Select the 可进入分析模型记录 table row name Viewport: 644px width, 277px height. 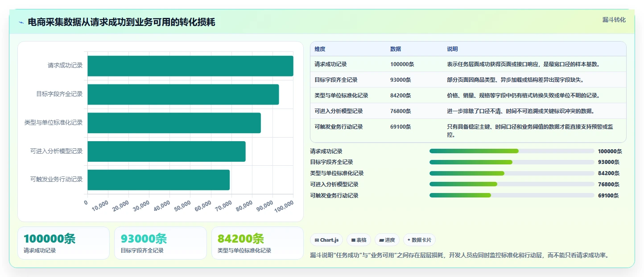(339, 111)
